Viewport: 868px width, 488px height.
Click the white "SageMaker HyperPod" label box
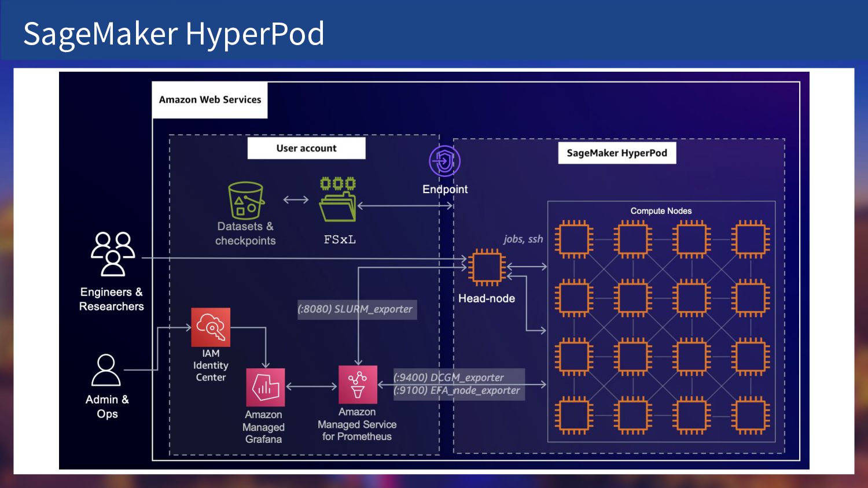point(617,153)
